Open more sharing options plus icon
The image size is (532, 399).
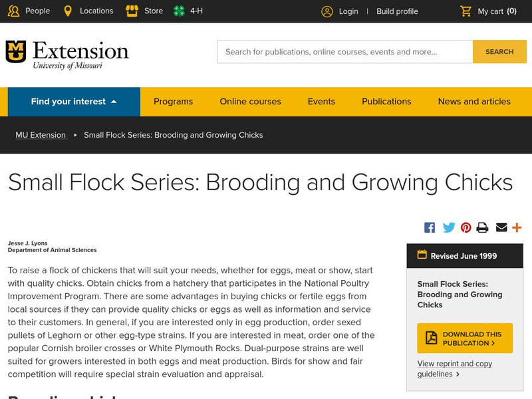point(517,227)
